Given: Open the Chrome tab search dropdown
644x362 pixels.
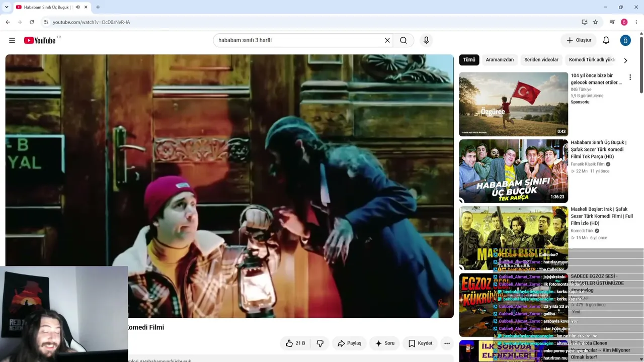Looking at the screenshot, I should coord(7,7).
